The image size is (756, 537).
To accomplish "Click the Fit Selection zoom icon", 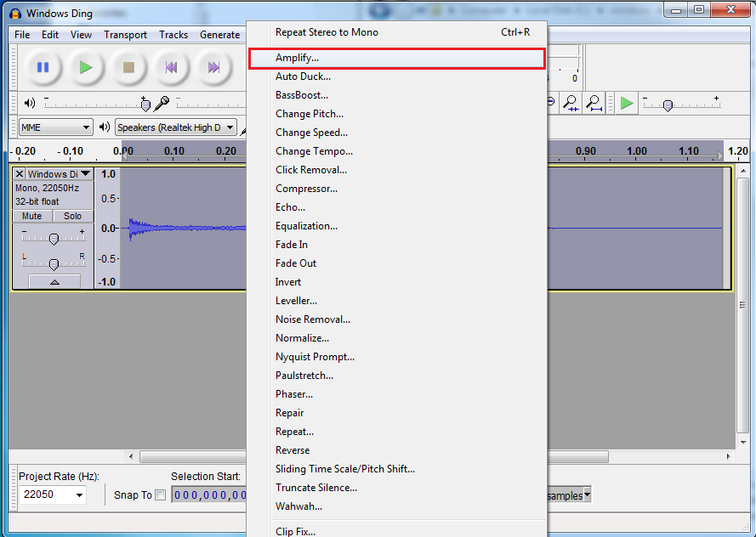I will coord(571,103).
